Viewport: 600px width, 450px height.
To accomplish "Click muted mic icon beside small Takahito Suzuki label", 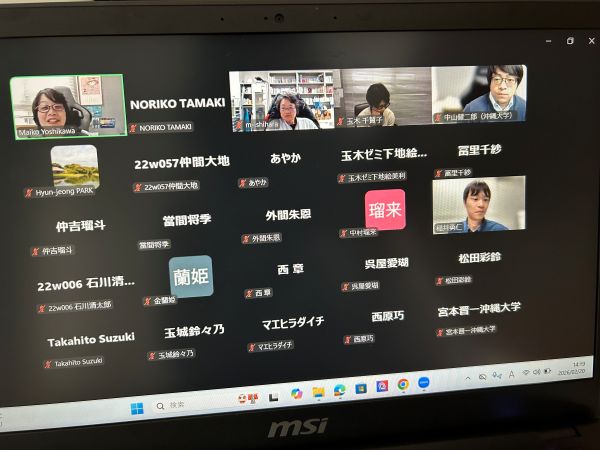I will pyautogui.click(x=48, y=364).
